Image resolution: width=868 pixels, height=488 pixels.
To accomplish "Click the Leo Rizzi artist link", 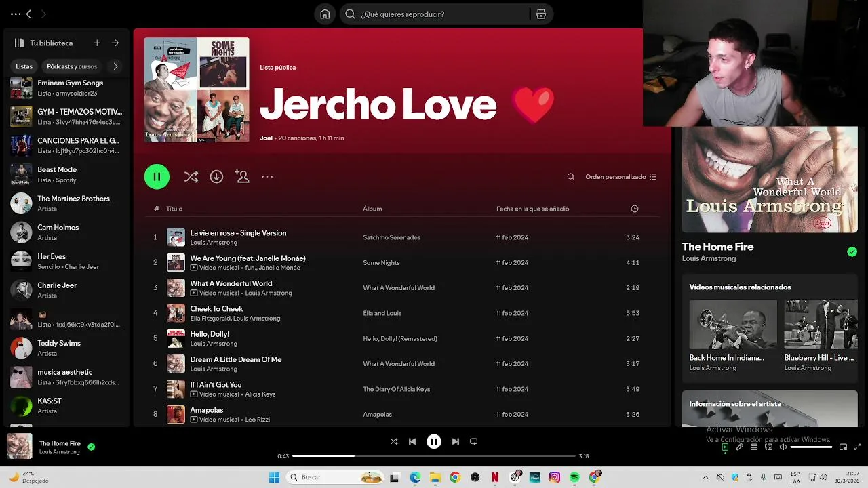I will point(257,420).
